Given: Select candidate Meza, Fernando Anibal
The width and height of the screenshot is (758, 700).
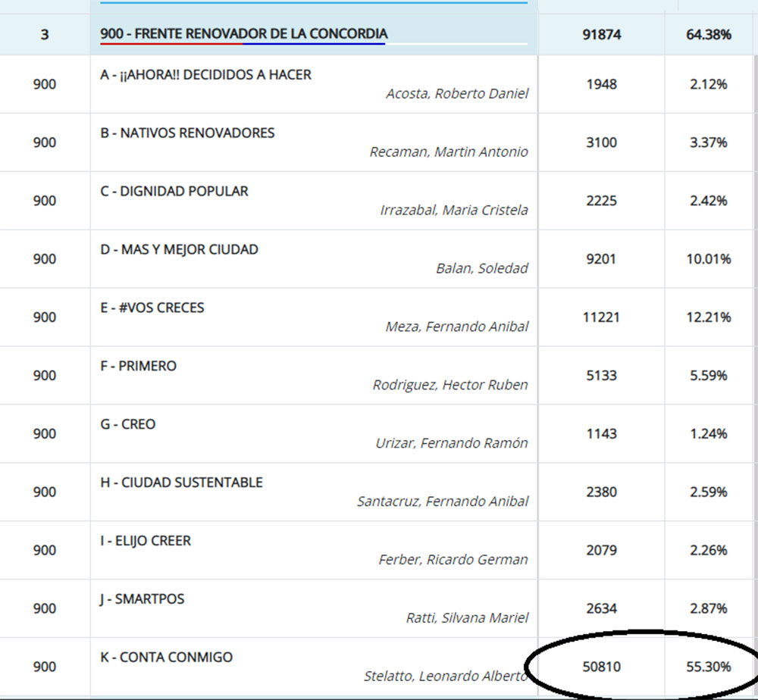Looking at the screenshot, I should click(x=456, y=327).
